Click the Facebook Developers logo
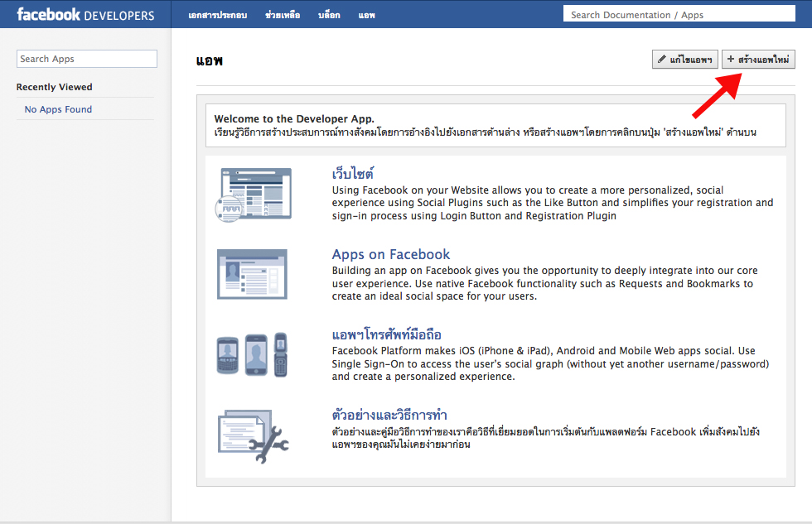 85,14
